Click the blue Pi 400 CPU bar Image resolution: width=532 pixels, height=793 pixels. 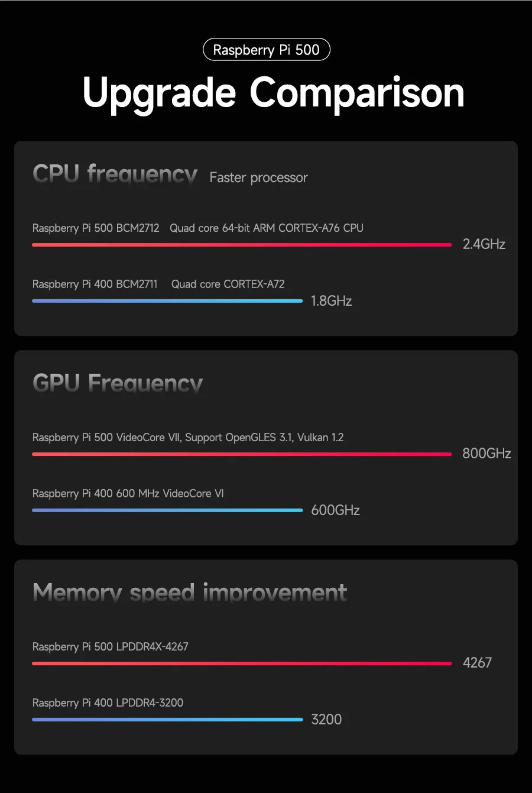(167, 301)
